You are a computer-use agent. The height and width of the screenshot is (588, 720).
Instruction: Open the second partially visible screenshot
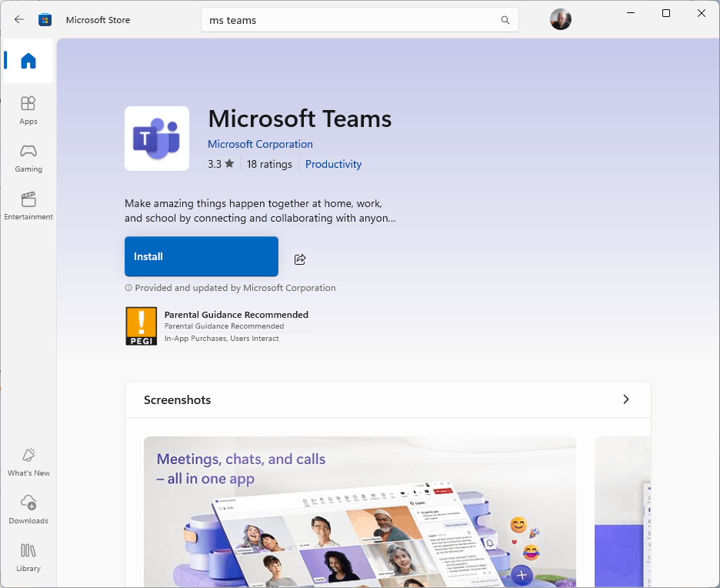click(x=622, y=512)
